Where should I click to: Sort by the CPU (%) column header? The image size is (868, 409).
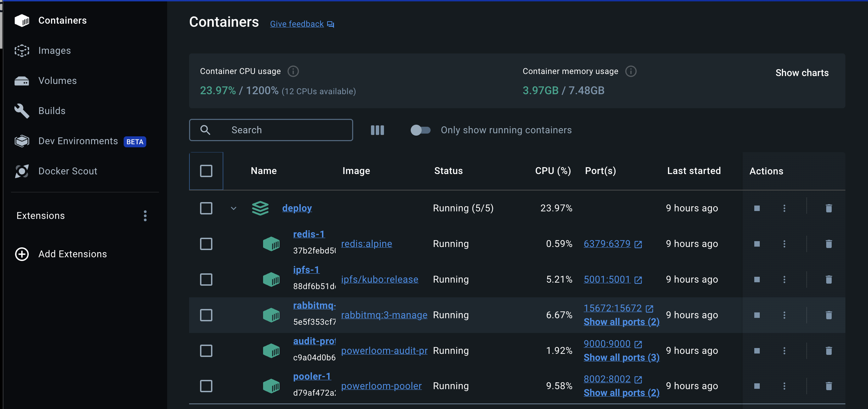(553, 171)
